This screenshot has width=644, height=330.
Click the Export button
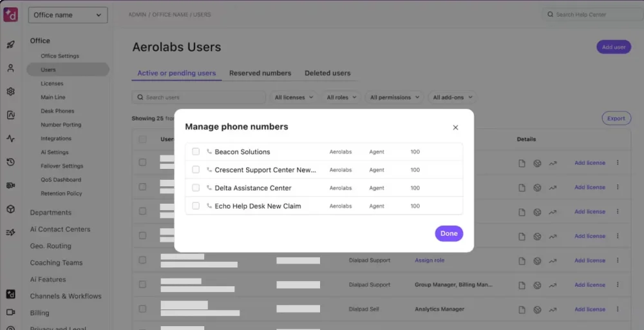(x=616, y=119)
